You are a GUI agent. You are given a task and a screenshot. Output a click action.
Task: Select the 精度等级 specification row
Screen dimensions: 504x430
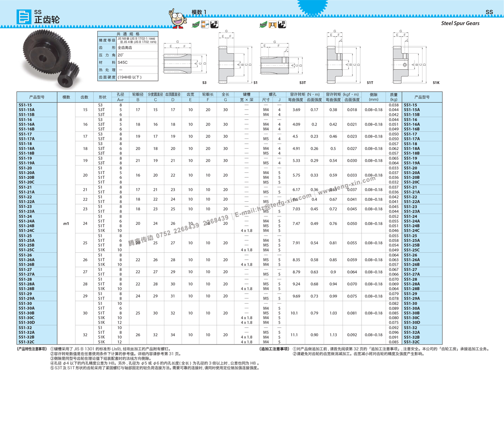pyautogui.click(x=107, y=40)
